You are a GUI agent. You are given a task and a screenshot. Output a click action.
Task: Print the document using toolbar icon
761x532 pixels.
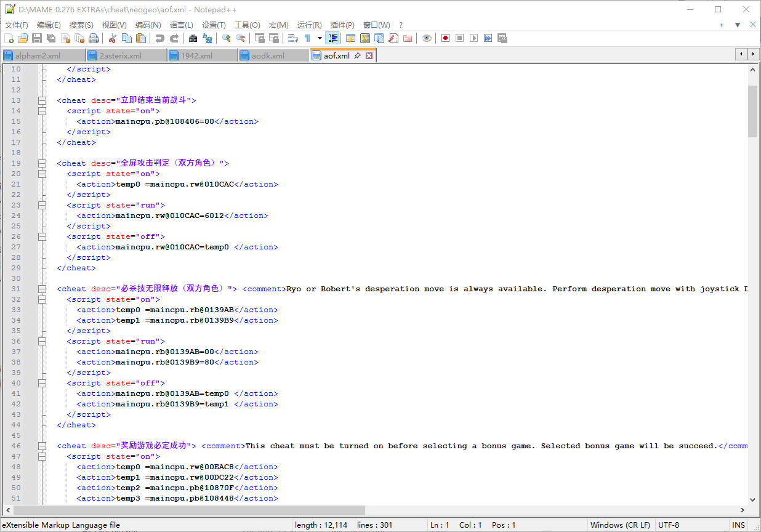tap(94, 38)
